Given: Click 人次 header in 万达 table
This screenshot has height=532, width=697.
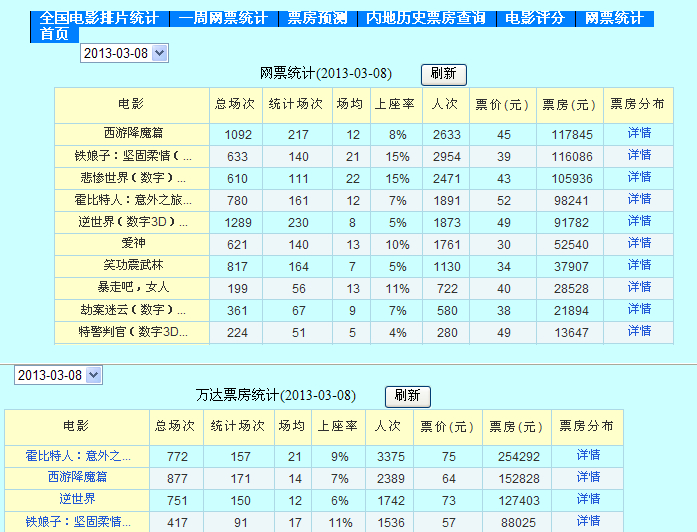Looking at the screenshot, I should click(x=389, y=427).
